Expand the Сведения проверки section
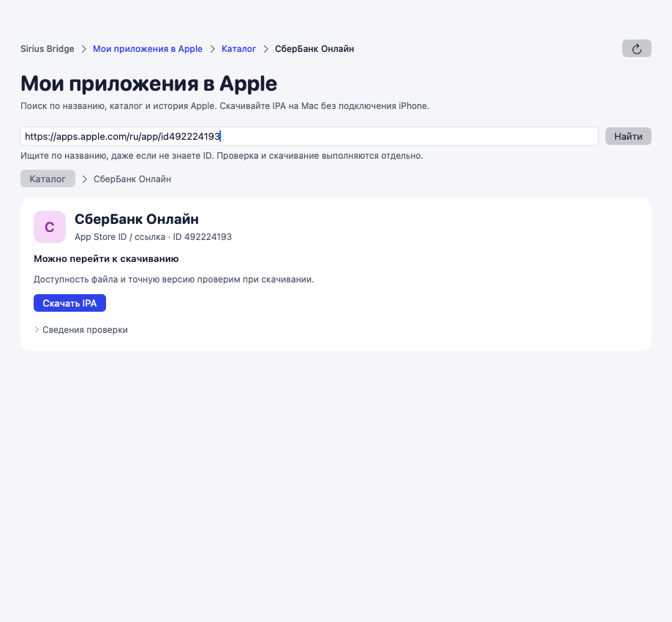 coord(80,330)
